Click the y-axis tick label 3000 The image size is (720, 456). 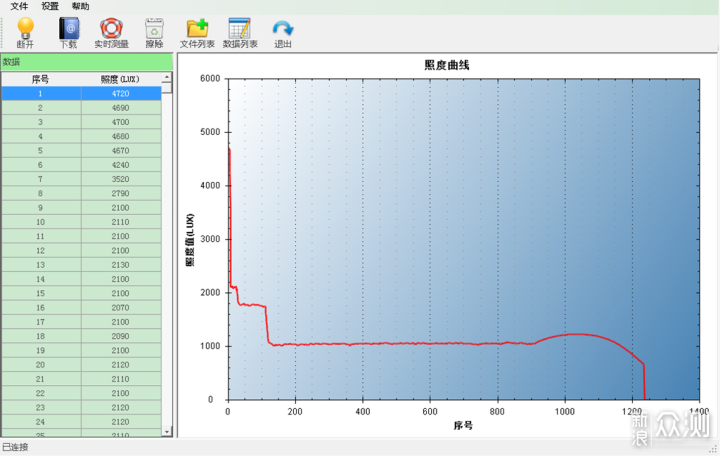(x=210, y=239)
